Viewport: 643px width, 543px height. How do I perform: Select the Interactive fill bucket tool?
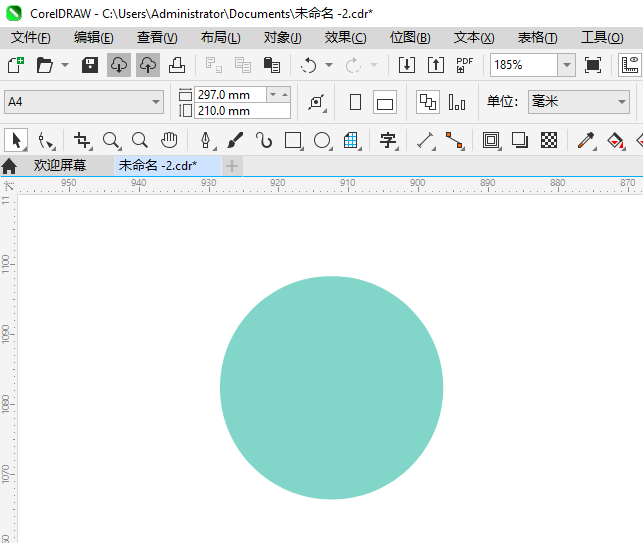(x=616, y=140)
